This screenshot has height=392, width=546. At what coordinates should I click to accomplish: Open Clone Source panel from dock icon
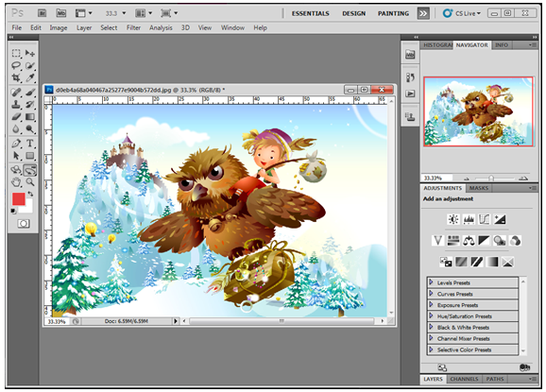(410, 116)
